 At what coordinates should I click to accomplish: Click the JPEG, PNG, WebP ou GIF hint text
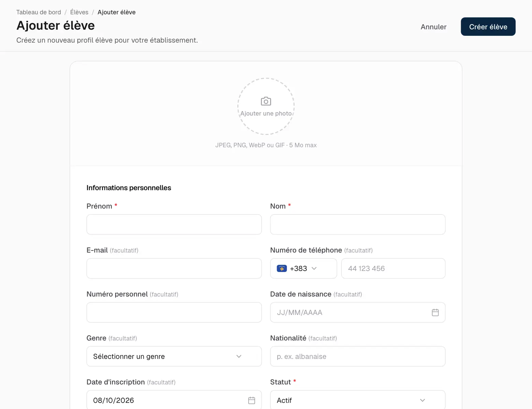point(266,145)
